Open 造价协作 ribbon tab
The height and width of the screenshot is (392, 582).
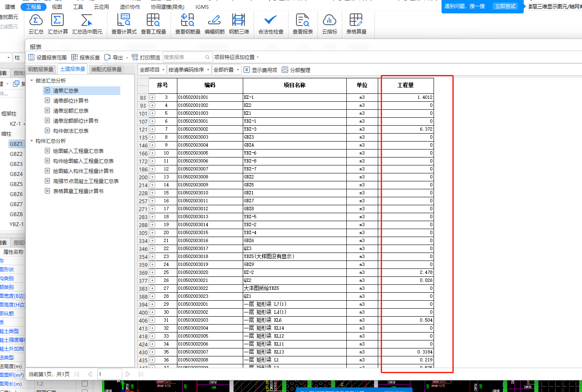click(x=130, y=7)
